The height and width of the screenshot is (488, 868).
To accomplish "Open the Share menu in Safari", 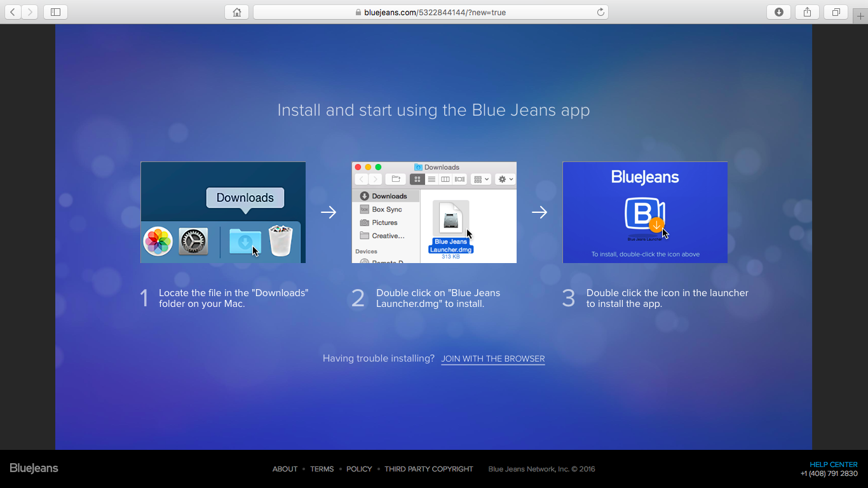I will (807, 12).
